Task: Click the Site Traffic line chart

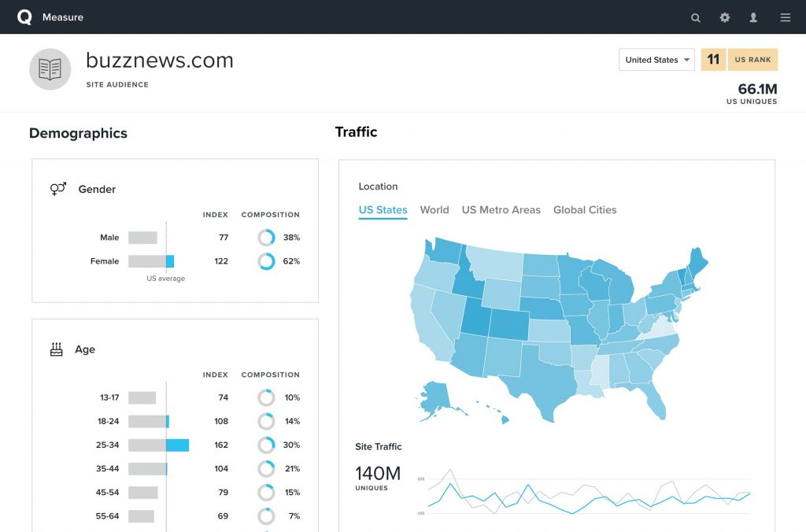Action: coord(589,492)
